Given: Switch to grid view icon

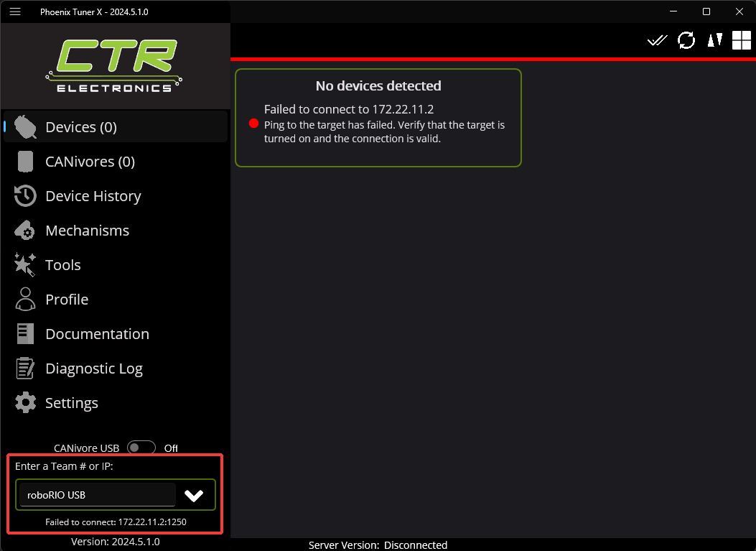Looking at the screenshot, I should click(x=741, y=40).
